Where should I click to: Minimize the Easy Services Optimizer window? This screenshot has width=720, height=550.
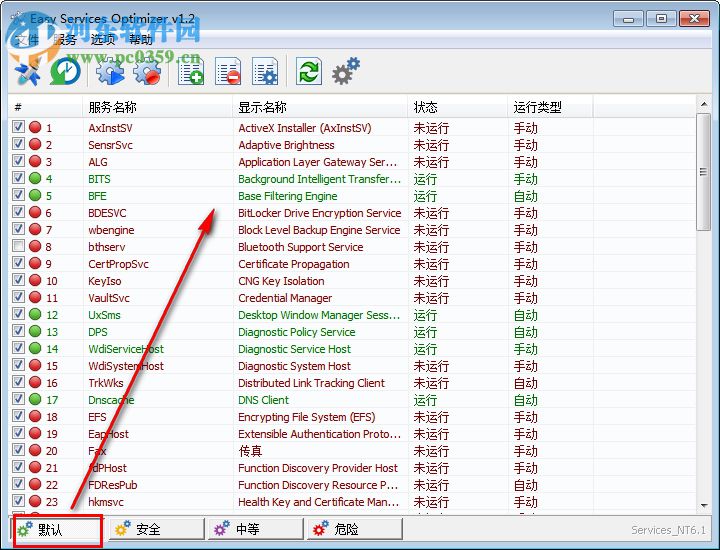coord(628,19)
